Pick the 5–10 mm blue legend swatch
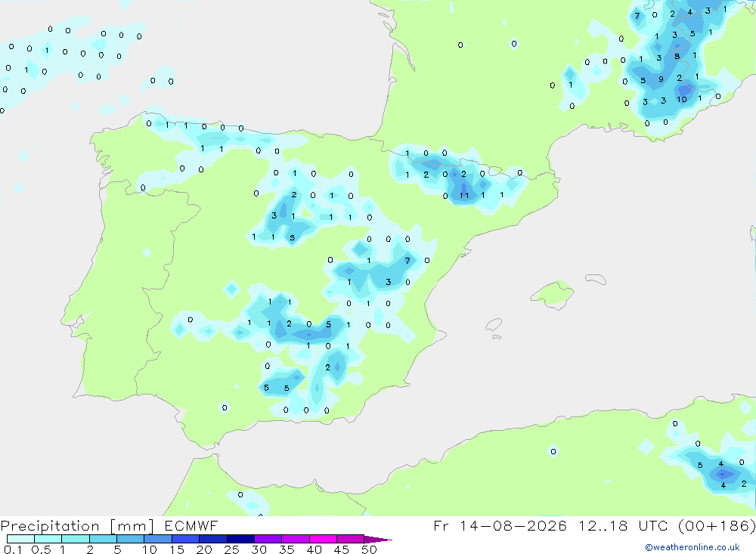 coord(130,539)
